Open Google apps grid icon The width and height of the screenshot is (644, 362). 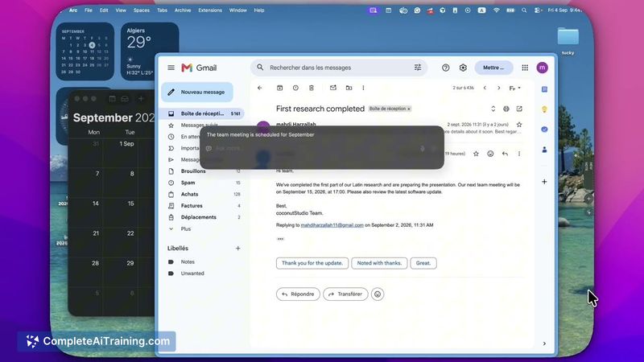[x=525, y=68]
